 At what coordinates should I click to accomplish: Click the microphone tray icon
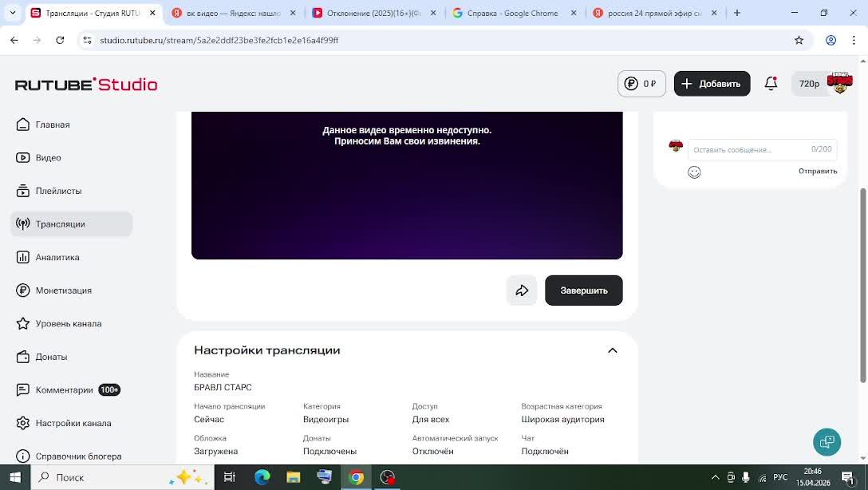pyautogui.click(x=746, y=477)
